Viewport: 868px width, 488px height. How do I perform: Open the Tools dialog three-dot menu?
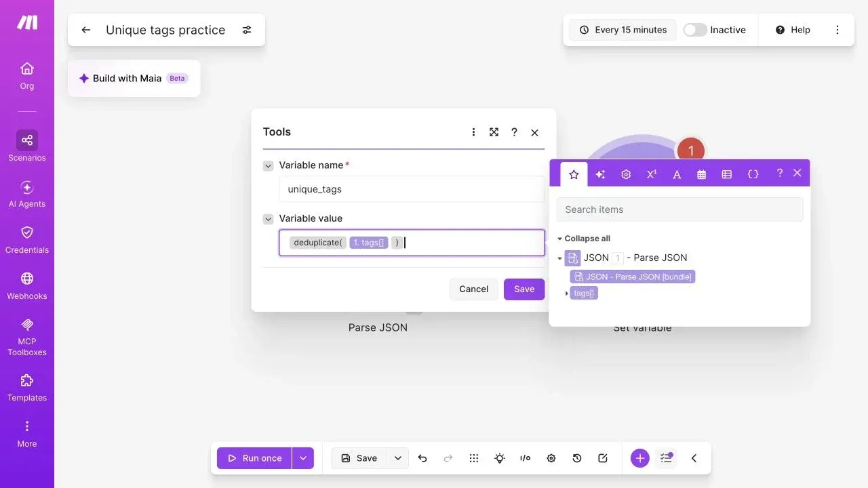click(473, 132)
